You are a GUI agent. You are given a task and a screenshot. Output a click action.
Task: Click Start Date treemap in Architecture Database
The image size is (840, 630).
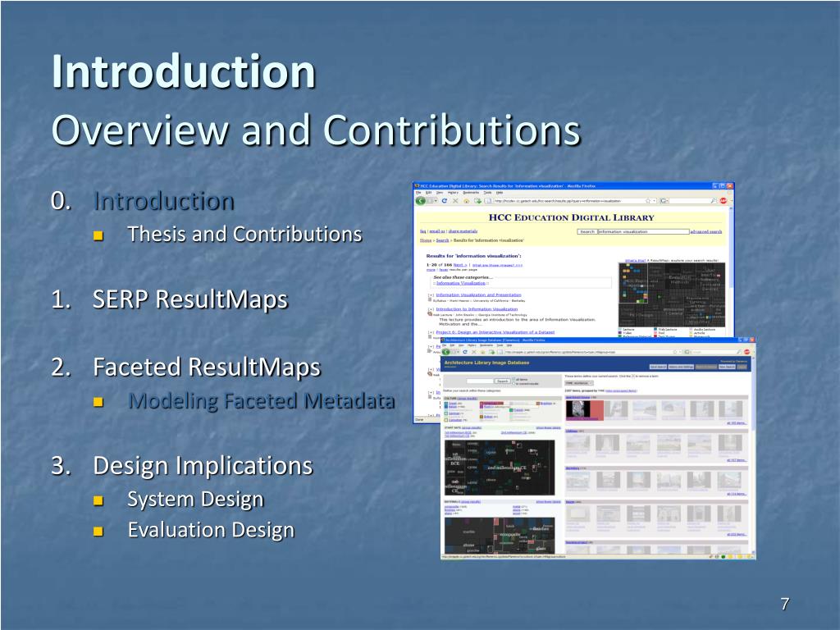click(500, 467)
